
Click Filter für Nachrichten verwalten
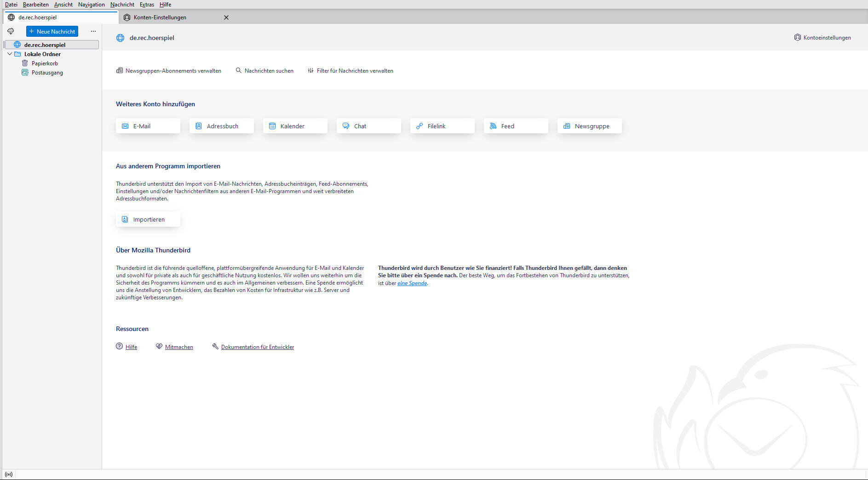[x=351, y=71]
